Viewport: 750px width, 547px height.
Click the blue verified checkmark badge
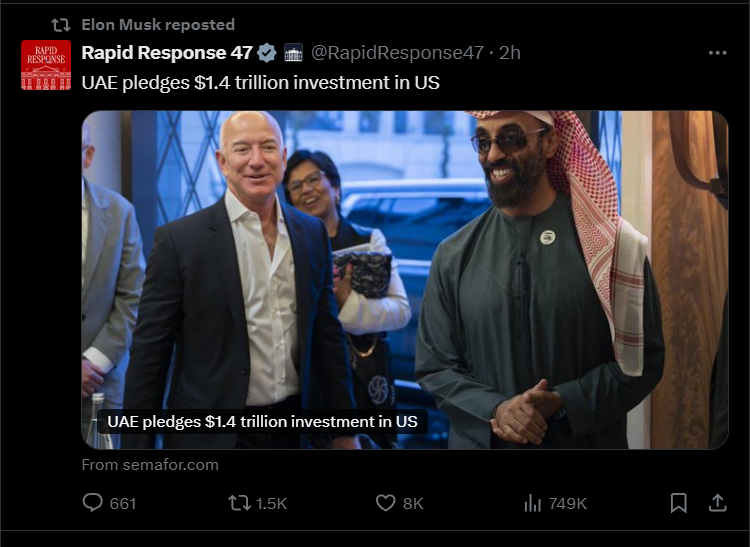click(x=267, y=53)
